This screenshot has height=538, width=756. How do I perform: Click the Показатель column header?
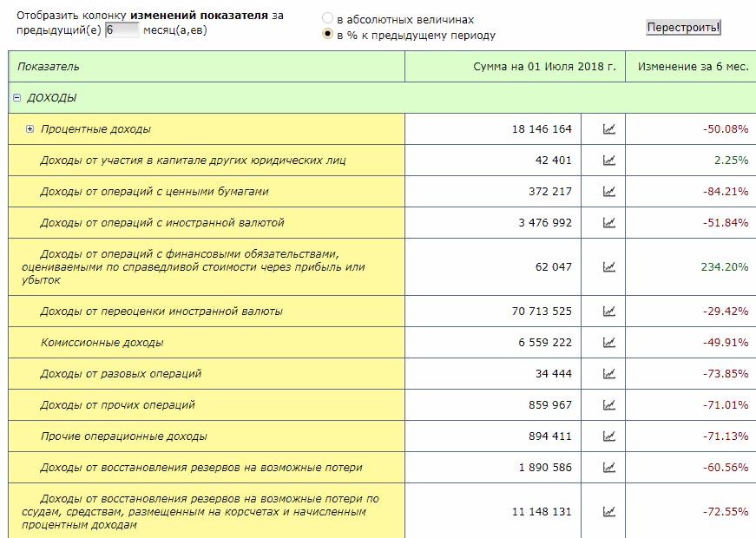[x=49, y=67]
